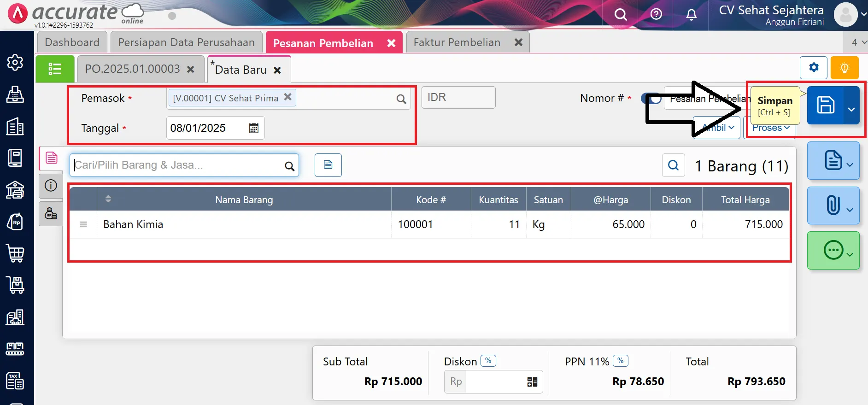Click the @Harga cell 65.000
The width and height of the screenshot is (868, 405).
[611, 224]
